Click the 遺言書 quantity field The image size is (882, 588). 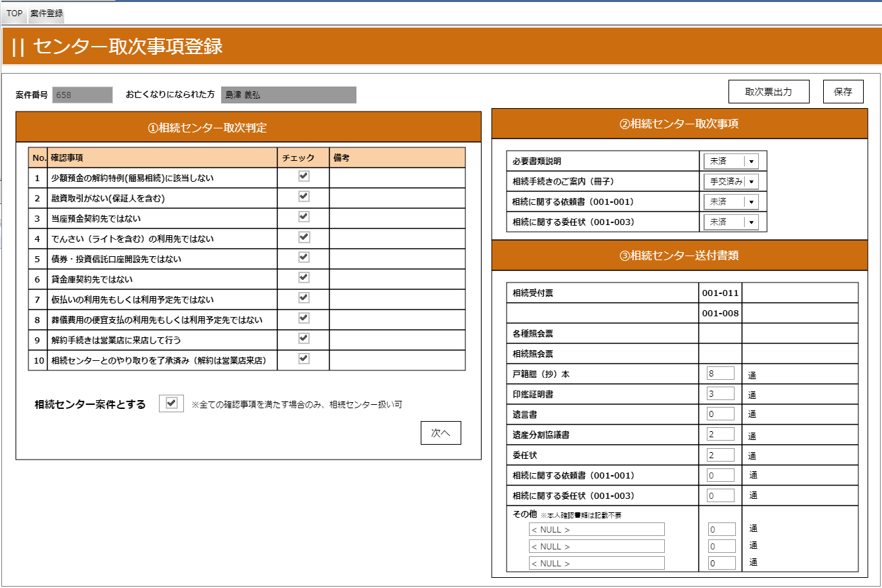(x=720, y=414)
